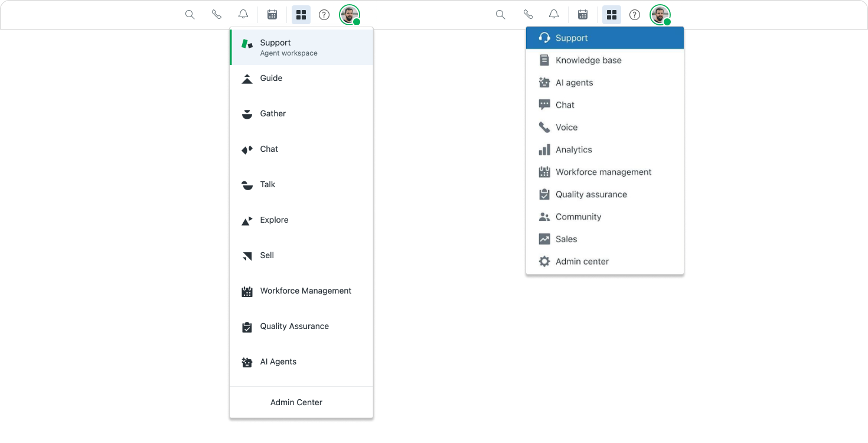Viewport: 868px width, 443px height.
Task: Open Explore from the left product menu
Action: point(301,220)
